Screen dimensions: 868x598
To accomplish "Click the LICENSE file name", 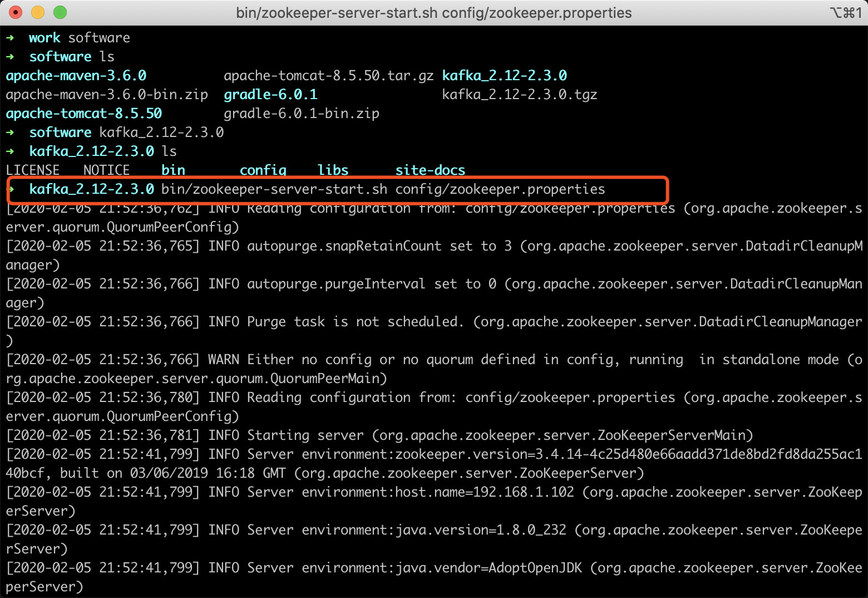I will point(33,170).
